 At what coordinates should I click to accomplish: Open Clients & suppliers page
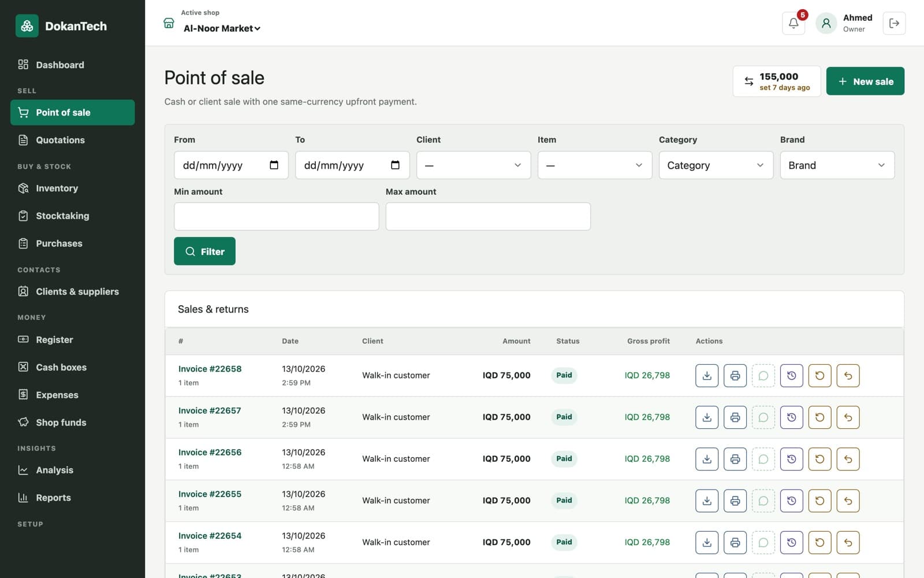coord(73,292)
